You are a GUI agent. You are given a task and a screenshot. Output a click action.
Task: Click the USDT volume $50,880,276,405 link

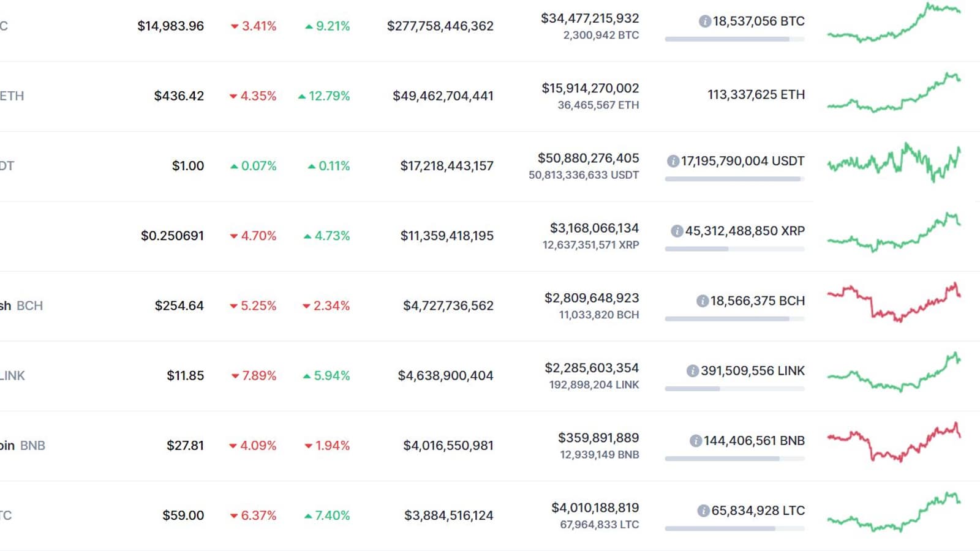[x=588, y=158]
